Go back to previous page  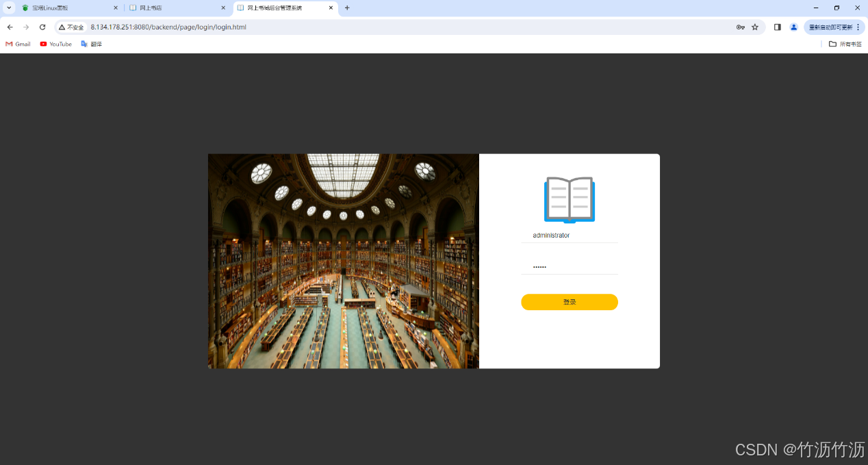click(10, 27)
